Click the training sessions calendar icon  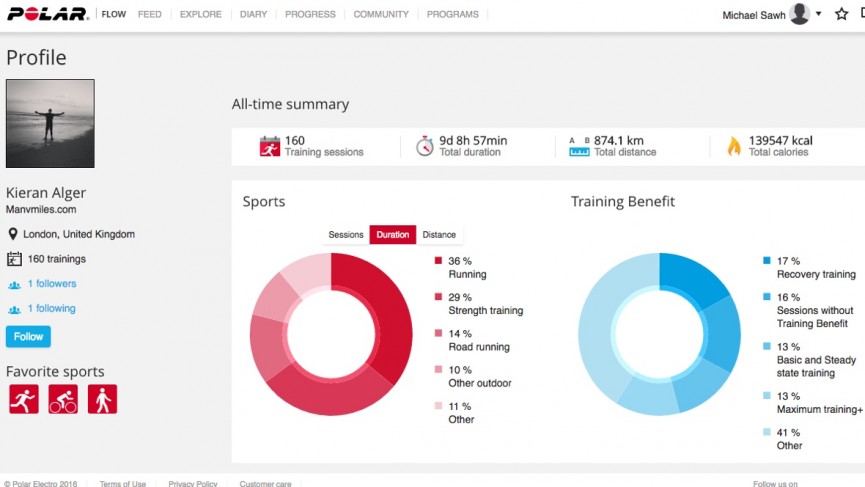click(x=269, y=147)
